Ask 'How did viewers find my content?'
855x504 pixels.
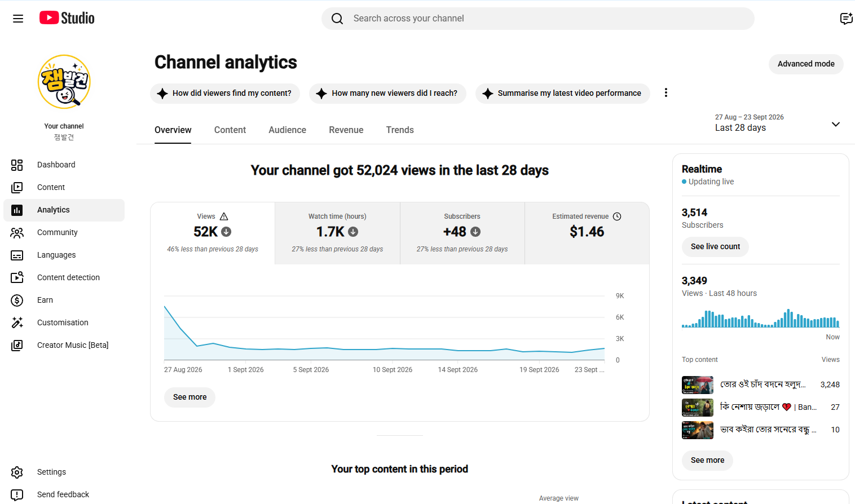225,94
